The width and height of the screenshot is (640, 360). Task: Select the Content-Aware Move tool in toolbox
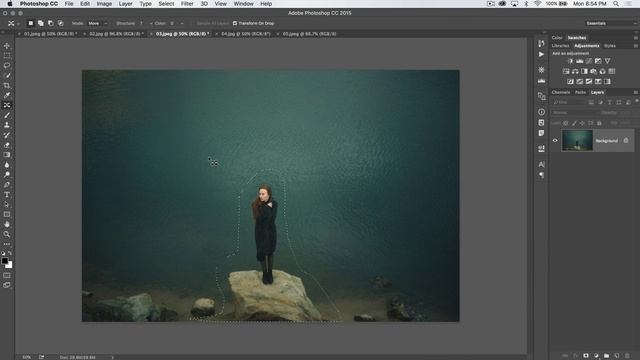point(7,105)
